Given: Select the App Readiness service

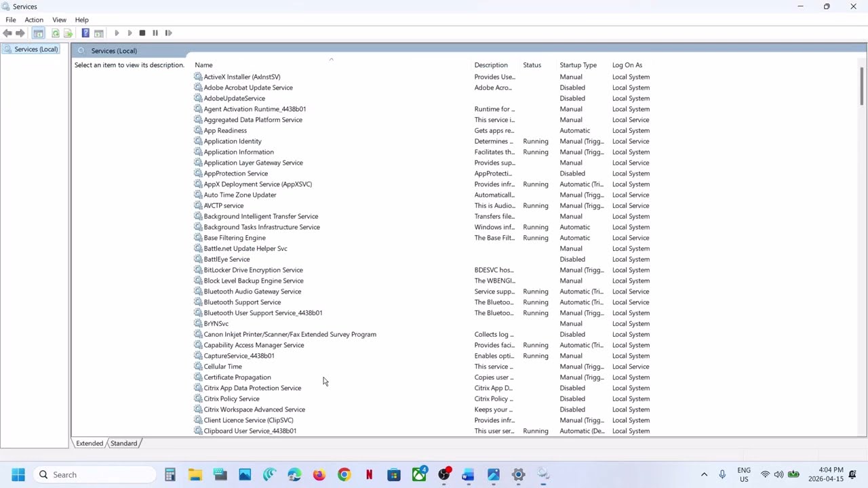Looking at the screenshot, I should tap(225, 130).
